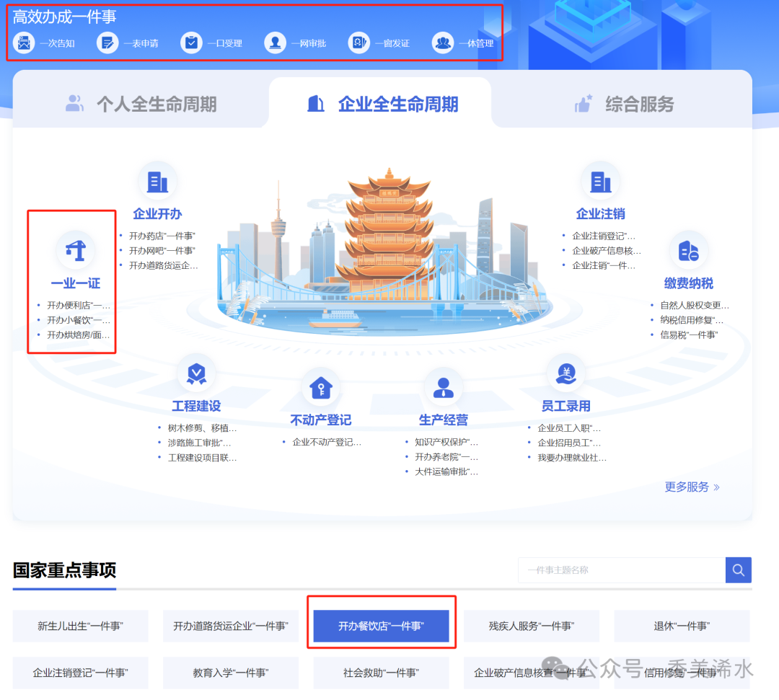779x700 pixels.
Task: Open the 企业不动产登记… list item
Action: (x=327, y=442)
